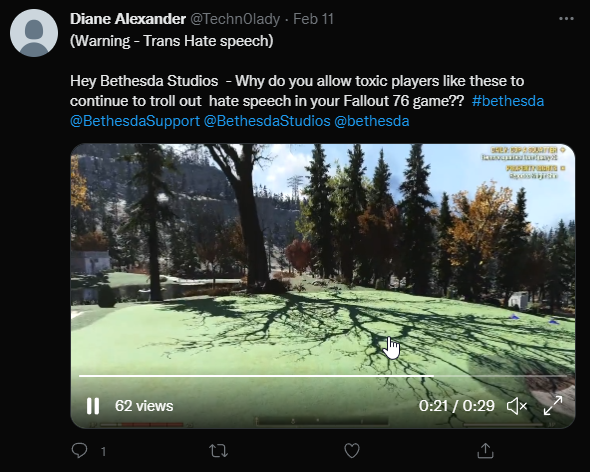The height and width of the screenshot is (472, 590).
Task: Visit the @BethesdaStudios mention
Action: pos(267,121)
